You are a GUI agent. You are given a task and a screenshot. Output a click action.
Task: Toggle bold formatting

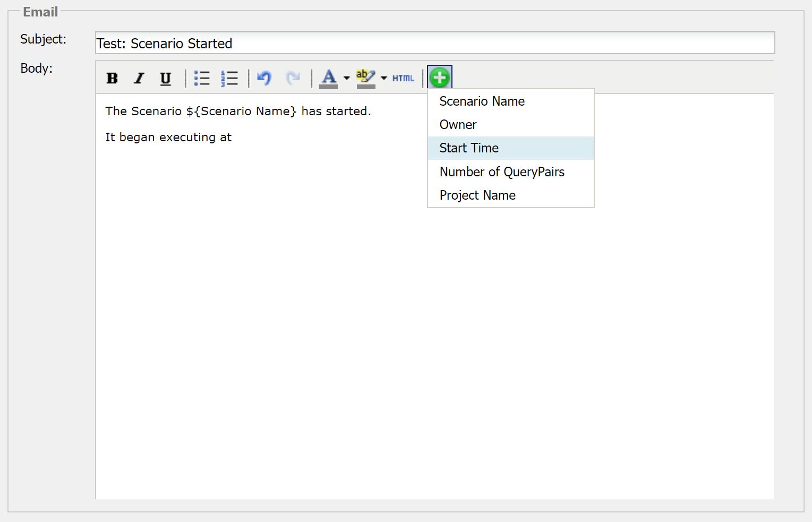click(x=112, y=78)
